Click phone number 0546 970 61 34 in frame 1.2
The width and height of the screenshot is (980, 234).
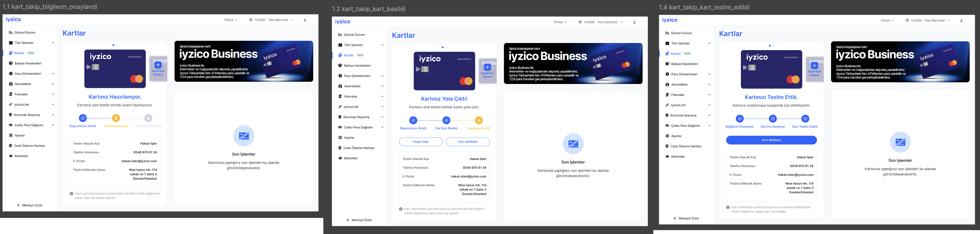tap(474, 167)
